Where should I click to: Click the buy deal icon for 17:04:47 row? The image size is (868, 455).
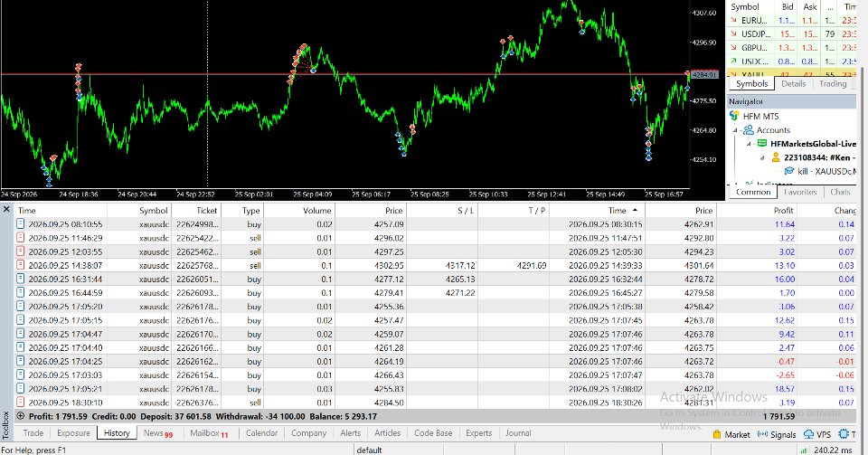[x=21, y=334]
